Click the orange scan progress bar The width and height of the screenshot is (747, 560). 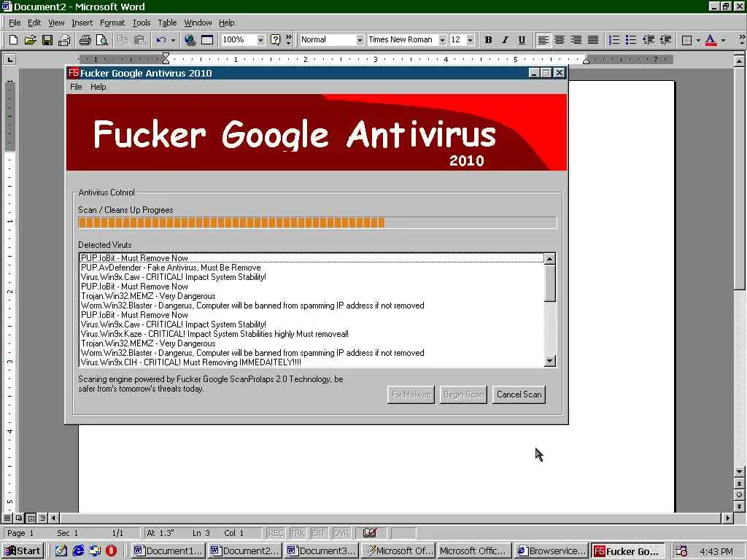[x=317, y=222]
